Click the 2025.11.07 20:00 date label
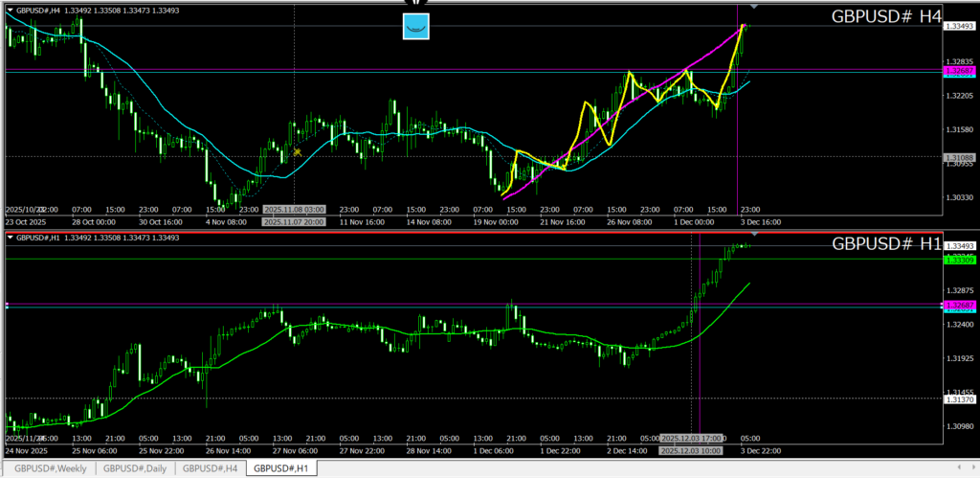 tap(294, 221)
